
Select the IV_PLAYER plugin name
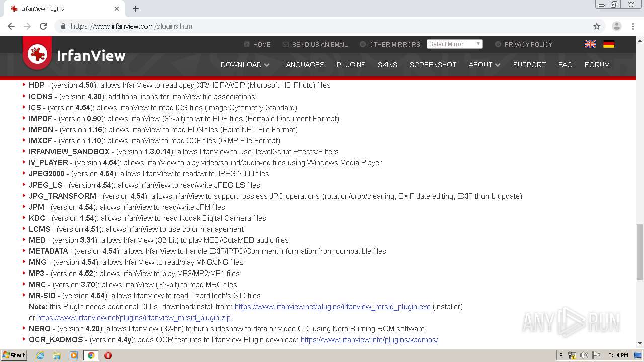coord(48,163)
